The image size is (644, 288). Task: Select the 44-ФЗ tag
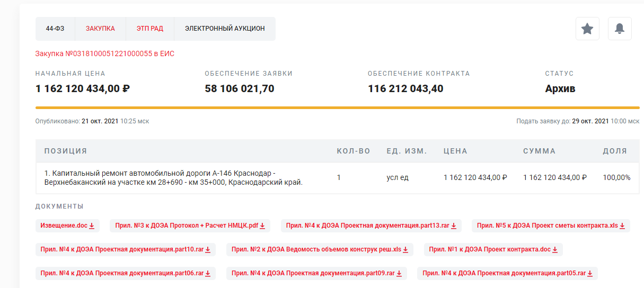55,29
